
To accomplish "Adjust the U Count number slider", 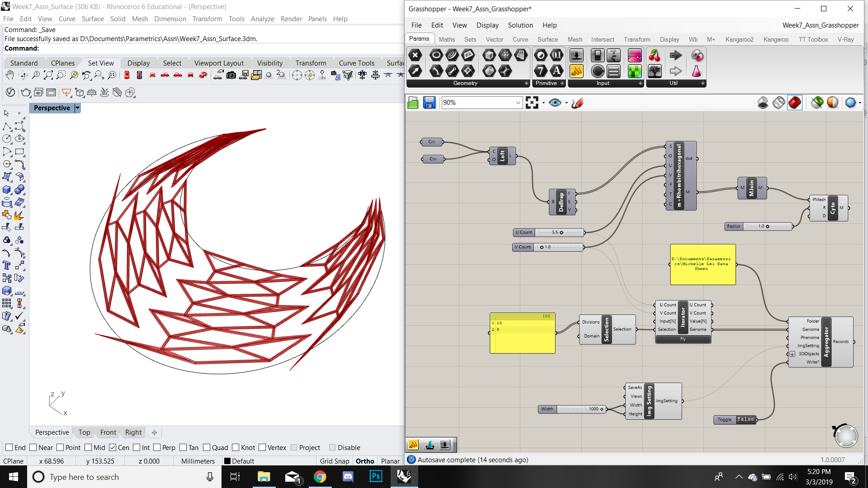I will pos(561,232).
